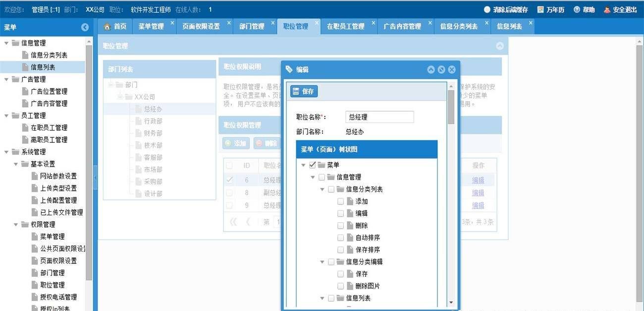Select 行政部 in the department list
644x311 pixels.
pos(153,121)
